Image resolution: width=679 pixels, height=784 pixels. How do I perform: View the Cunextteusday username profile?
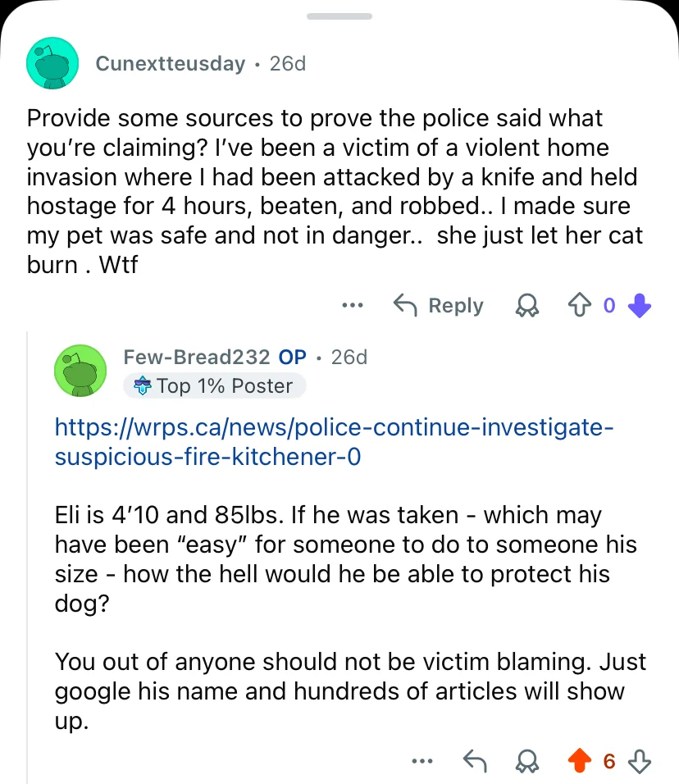coord(171,63)
